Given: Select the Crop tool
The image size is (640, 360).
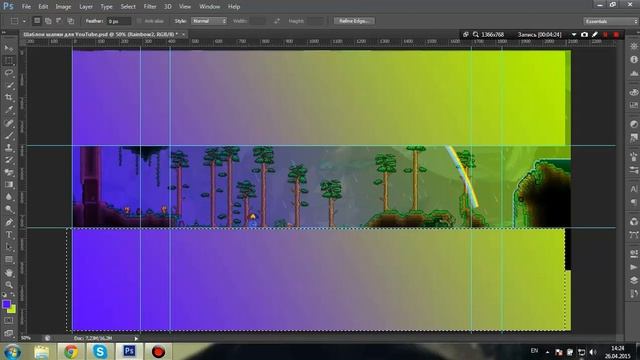Looking at the screenshot, I should pos(9,98).
